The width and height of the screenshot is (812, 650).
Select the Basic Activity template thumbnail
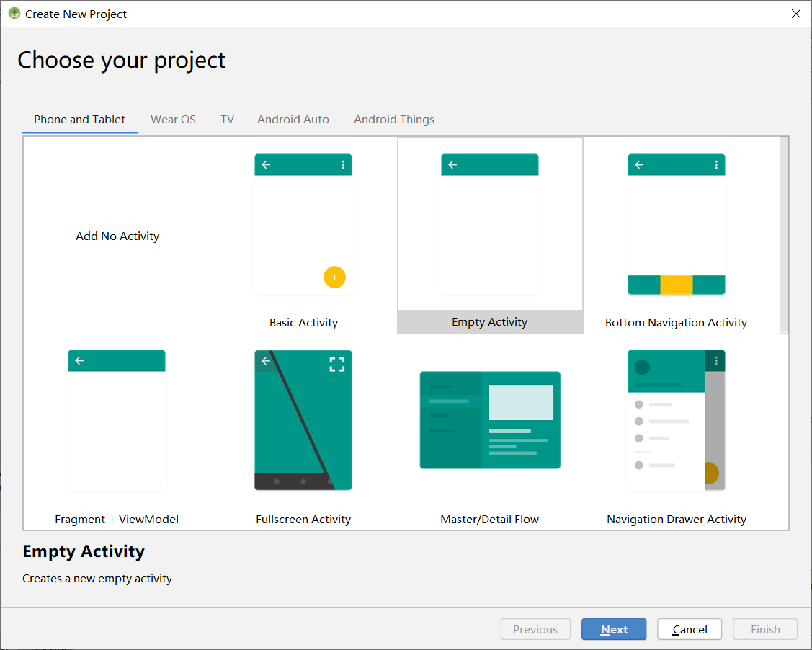[x=303, y=224]
